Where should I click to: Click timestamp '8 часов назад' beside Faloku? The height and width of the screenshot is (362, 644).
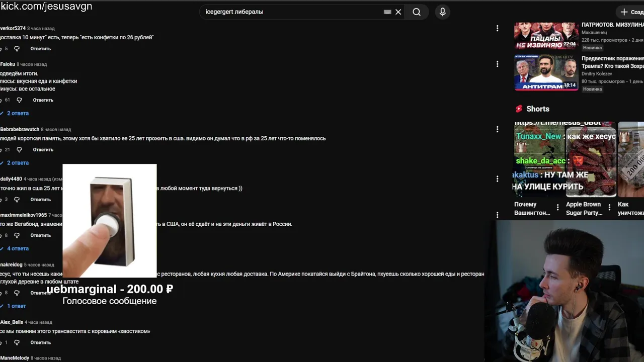32,64
